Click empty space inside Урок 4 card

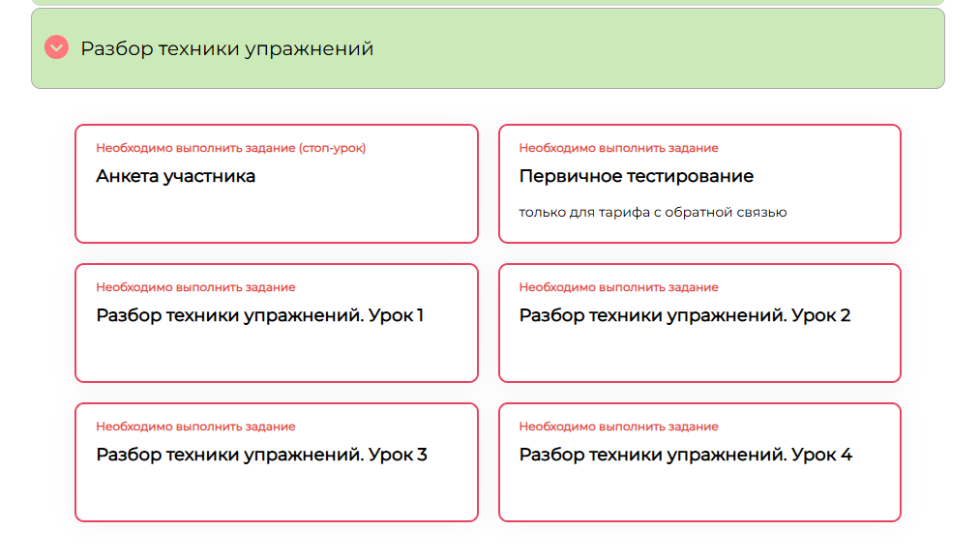click(699, 494)
